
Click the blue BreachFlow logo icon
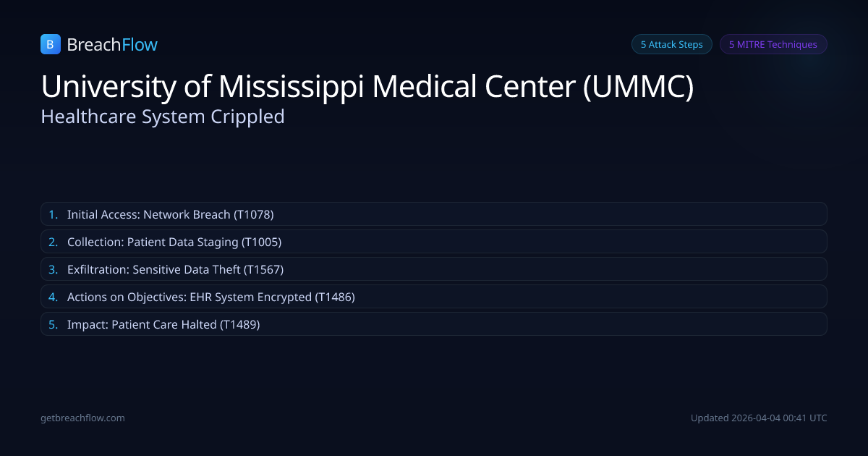[x=50, y=45]
